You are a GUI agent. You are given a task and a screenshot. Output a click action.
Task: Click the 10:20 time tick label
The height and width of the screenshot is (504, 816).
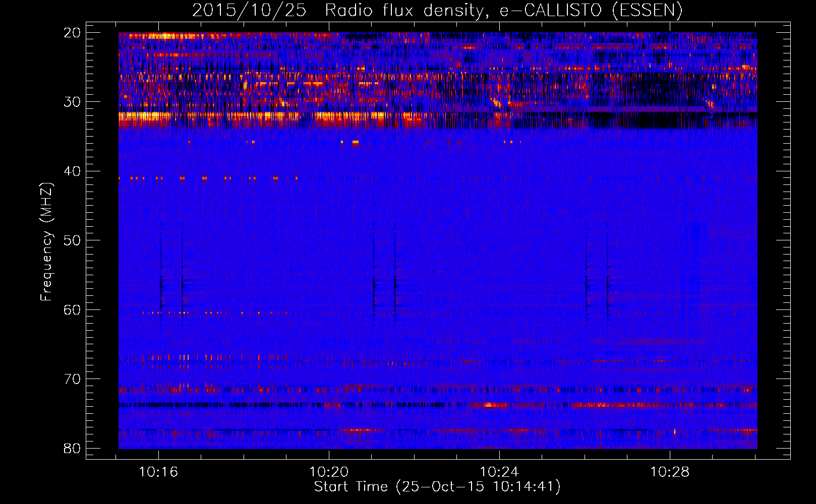click(x=329, y=472)
